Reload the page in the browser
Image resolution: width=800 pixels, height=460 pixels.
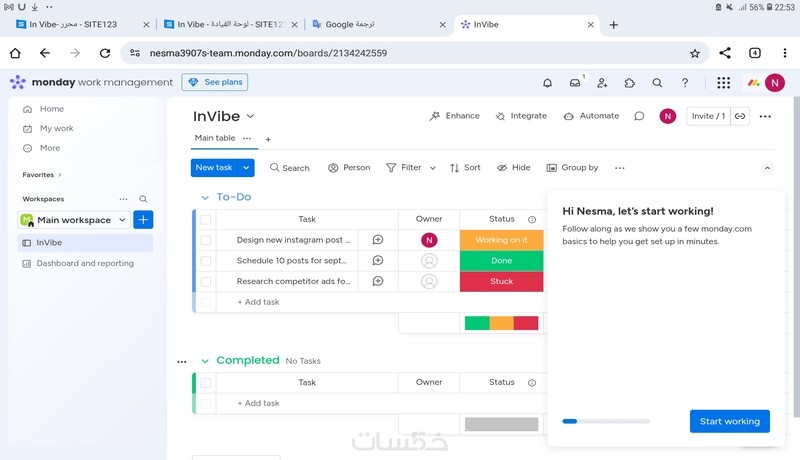click(x=105, y=53)
